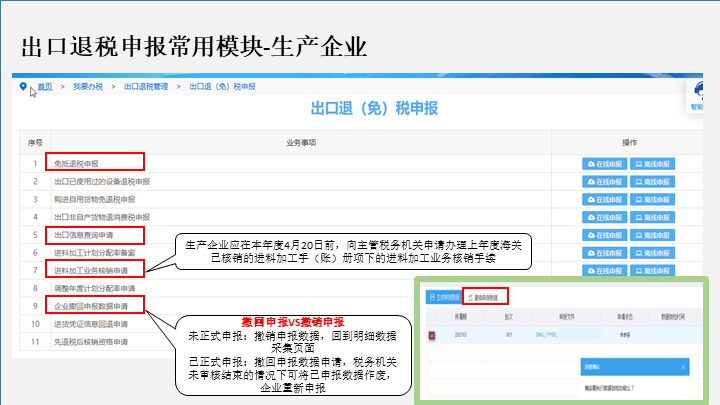Click the 申请状态 column header in inset
Image resolution: width=720 pixels, height=405 pixels.
[x=624, y=317]
